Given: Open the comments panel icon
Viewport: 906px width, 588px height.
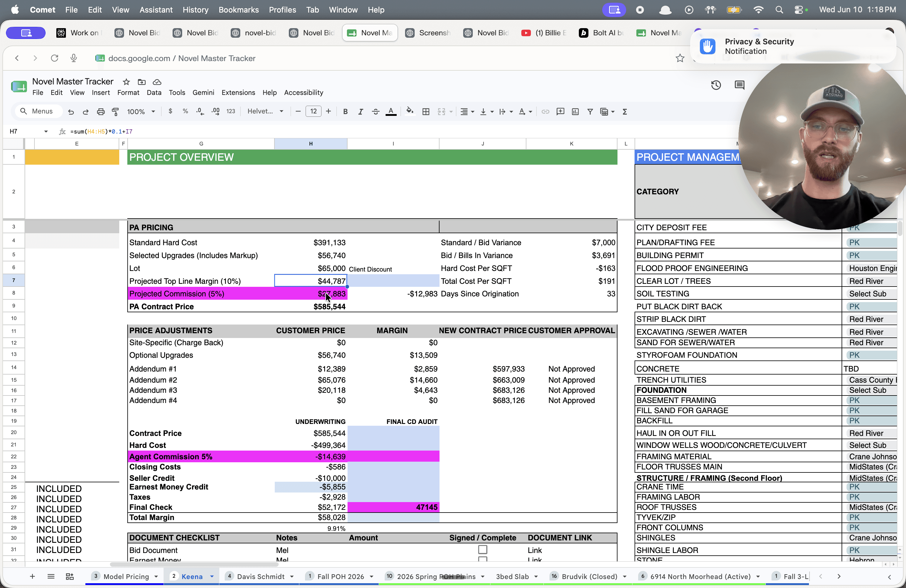Looking at the screenshot, I should point(739,85).
